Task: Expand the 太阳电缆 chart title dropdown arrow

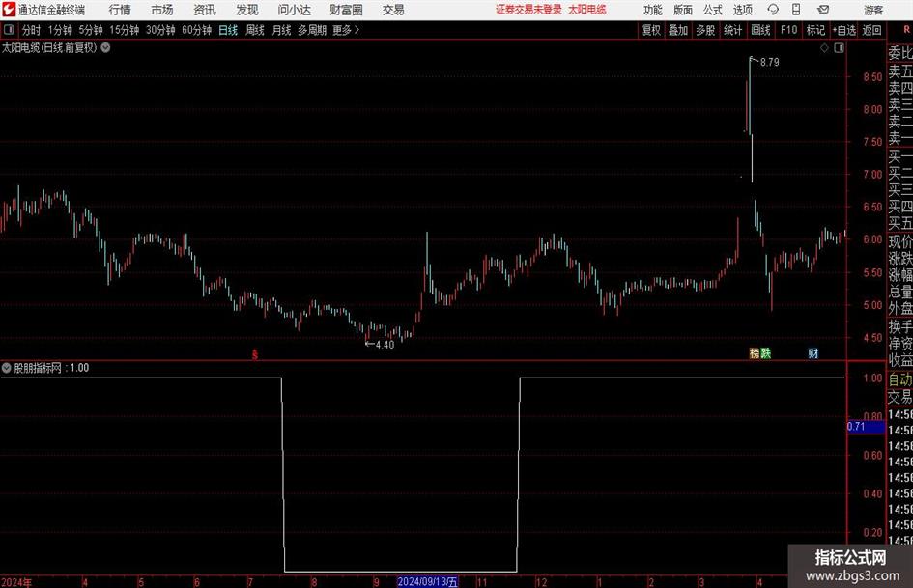Action: point(106,48)
